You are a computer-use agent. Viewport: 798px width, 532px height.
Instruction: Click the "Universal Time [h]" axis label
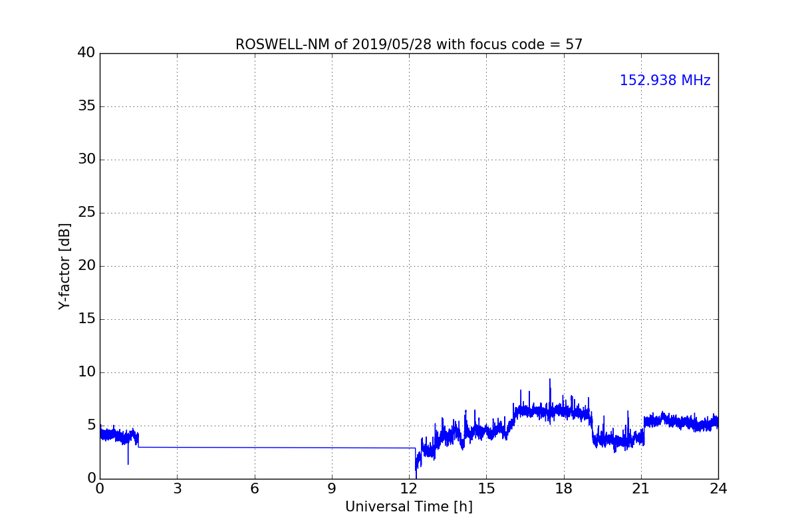coord(409,507)
